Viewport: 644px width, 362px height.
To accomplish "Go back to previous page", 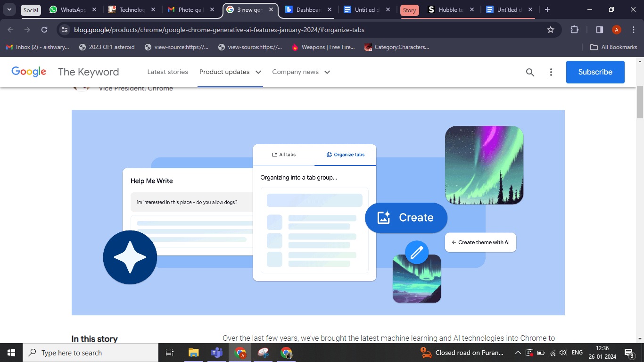I will coord(10,30).
